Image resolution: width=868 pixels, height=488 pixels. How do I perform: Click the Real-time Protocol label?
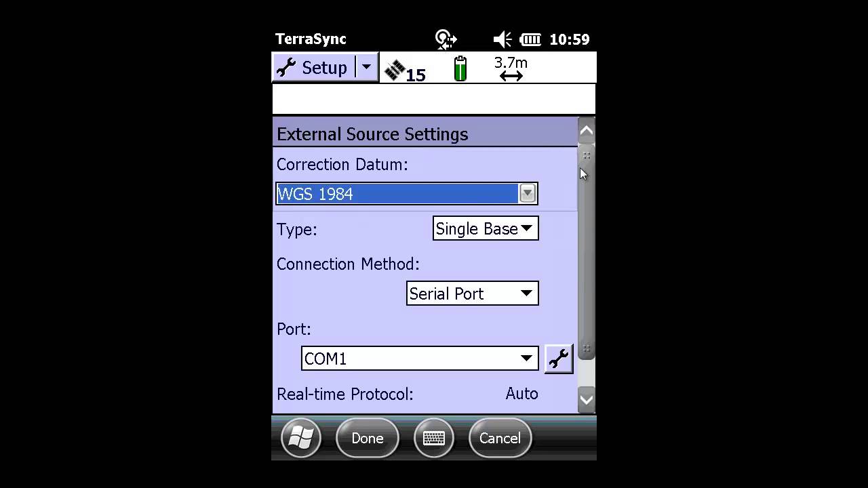345,394
